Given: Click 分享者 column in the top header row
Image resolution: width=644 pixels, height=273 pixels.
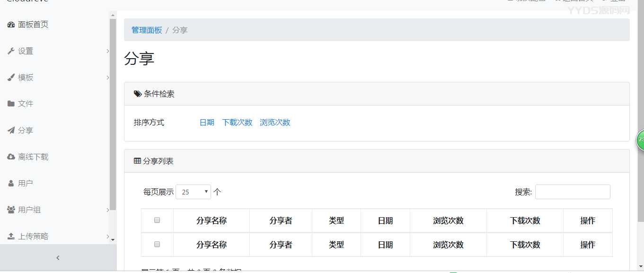Looking at the screenshot, I should point(281,220).
